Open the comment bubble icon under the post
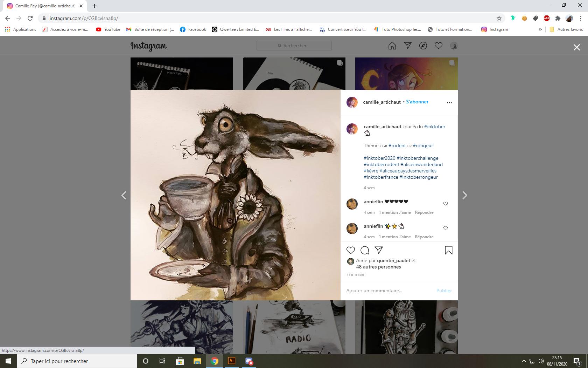The width and height of the screenshot is (588, 368). point(365,250)
